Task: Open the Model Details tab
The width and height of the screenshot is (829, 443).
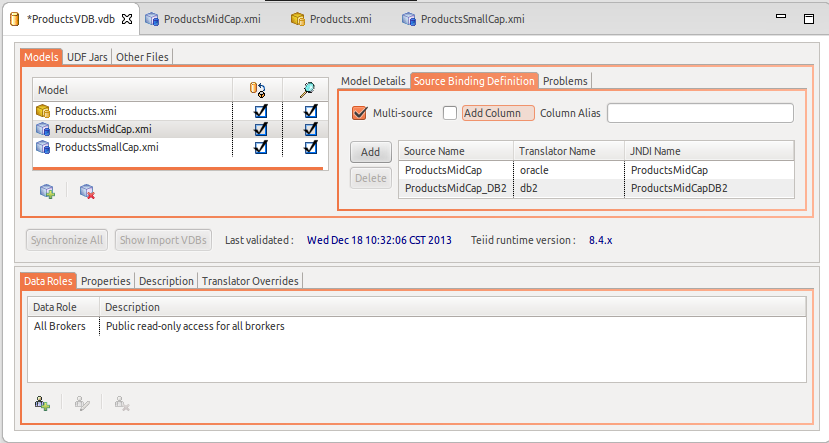Action: click(373, 81)
